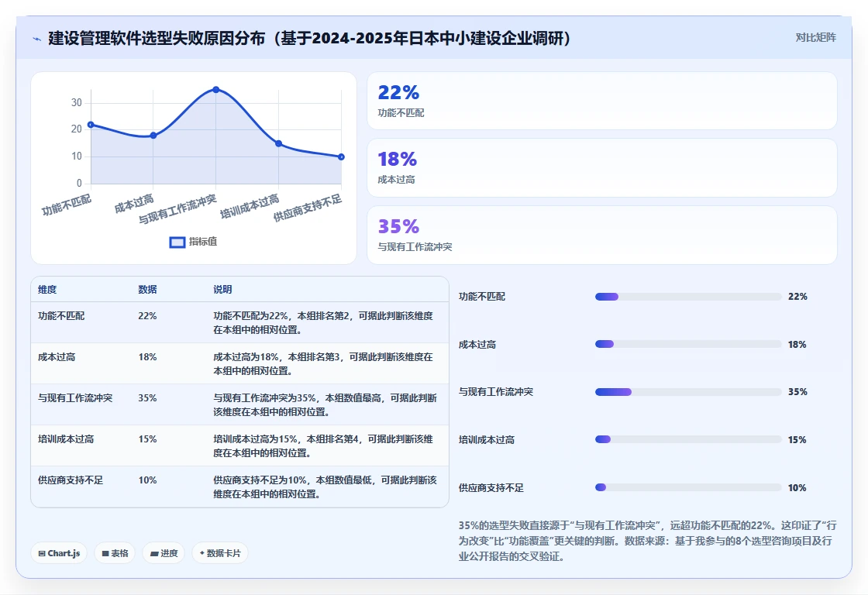Image resolution: width=868 pixels, height=595 pixels.
Task: Click the 成本过高 progress bar
Action: [x=688, y=344]
